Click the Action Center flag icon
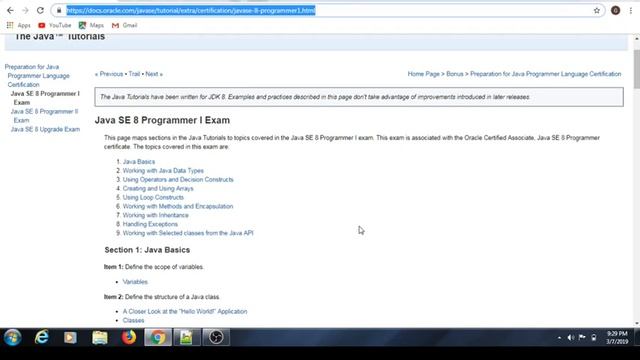Image resolution: width=640 pixels, height=360 pixels. pos(582,338)
